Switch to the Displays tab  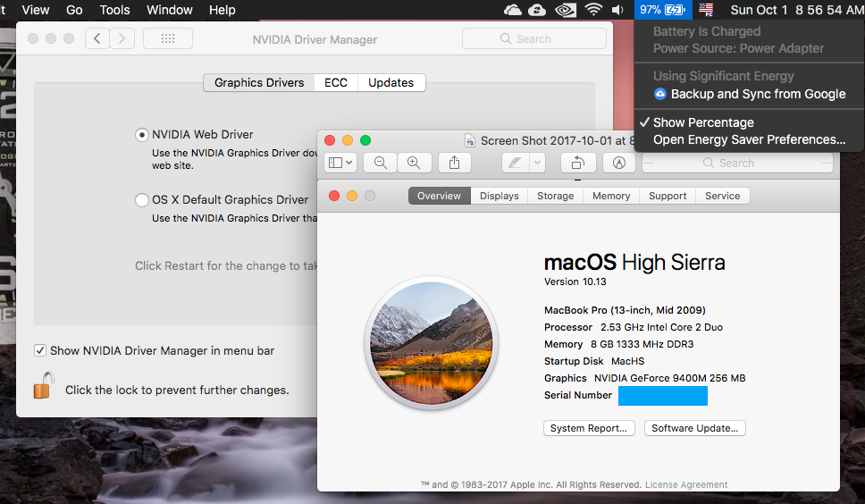point(500,196)
